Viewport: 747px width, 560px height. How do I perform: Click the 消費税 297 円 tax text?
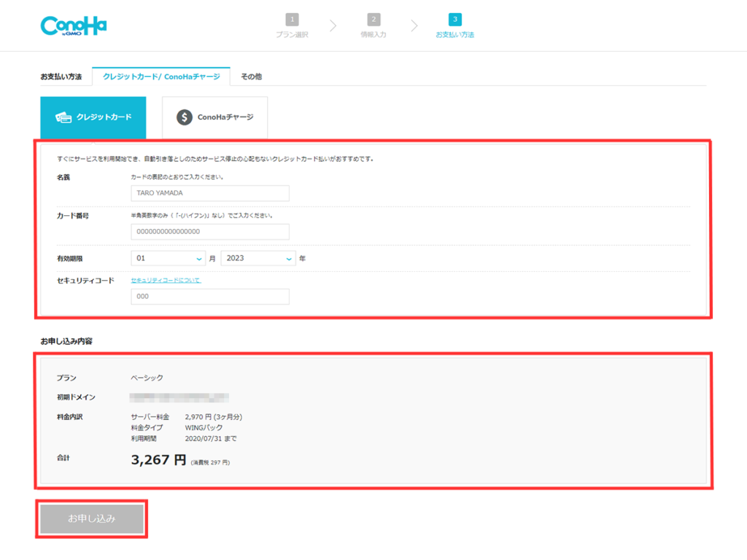pyautogui.click(x=210, y=462)
